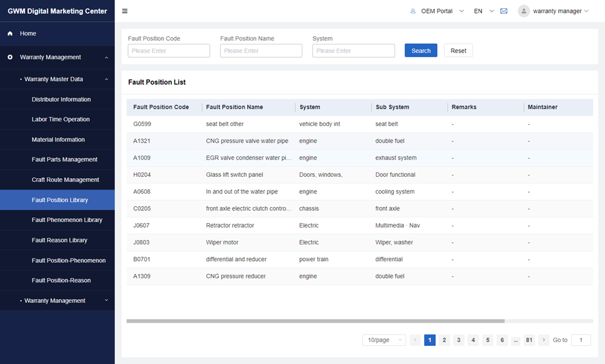
Task: Focus the System search input
Action: (353, 51)
